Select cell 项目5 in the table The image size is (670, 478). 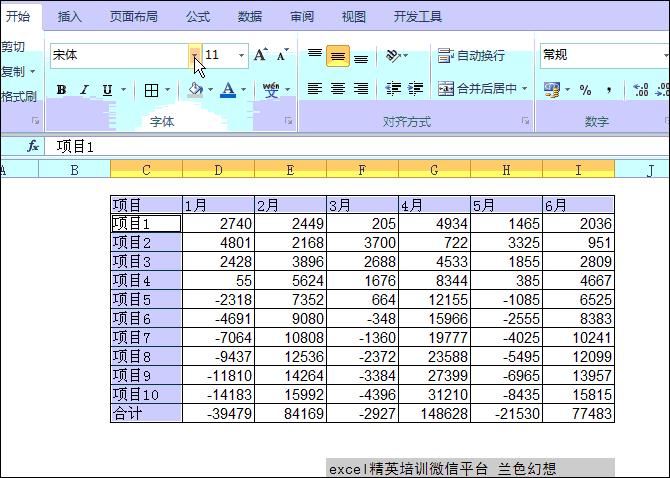click(147, 299)
